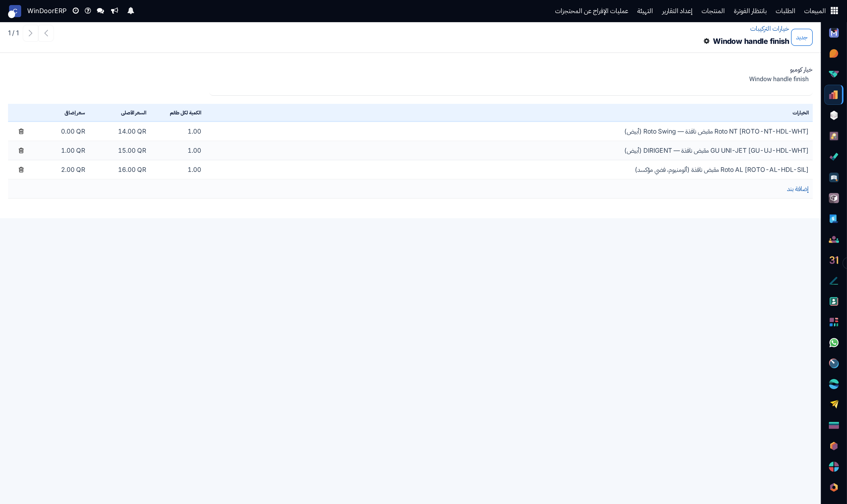Open the user avatar menu

tap(15, 11)
